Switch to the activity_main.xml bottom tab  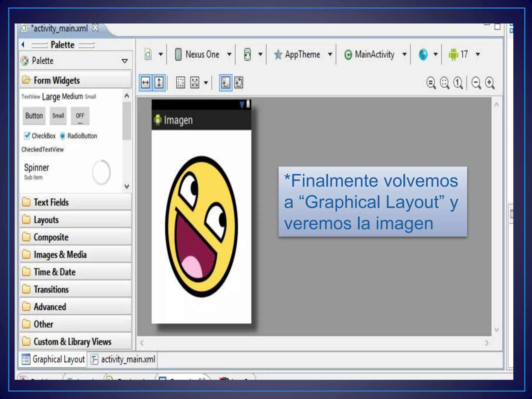pyautogui.click(x=123, y=360)
